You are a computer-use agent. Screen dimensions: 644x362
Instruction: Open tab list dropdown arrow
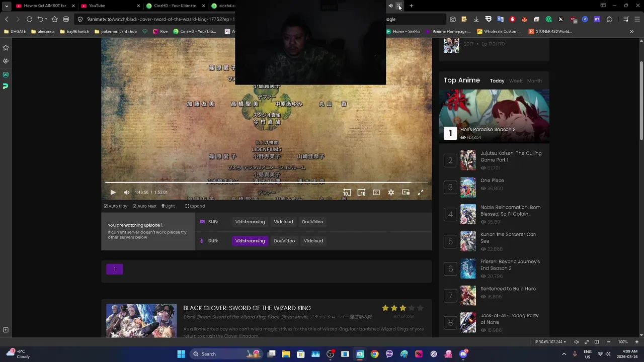point(7,6)
